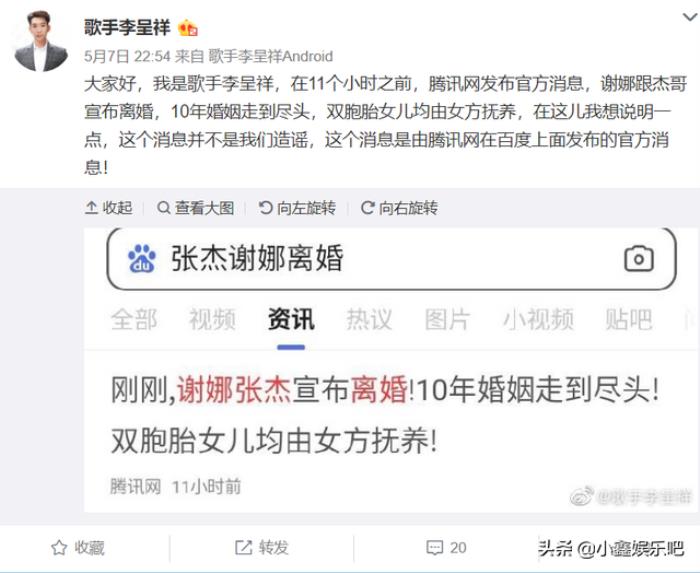Screen dimensions: 700x573
Task: View large image via 查看大图
Action: point(196,208)
